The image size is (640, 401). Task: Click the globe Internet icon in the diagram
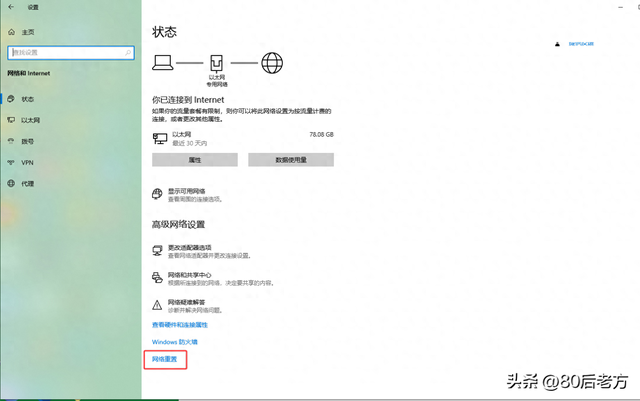(x=272, y=63)
